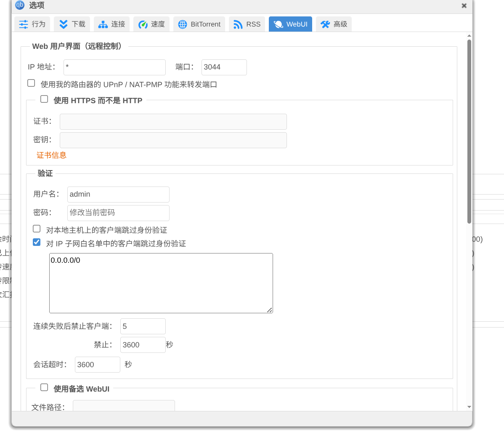Screen dimensions: 504x432
Task: Click the BitTorrent tab globe icon
Action: (182, 24)
